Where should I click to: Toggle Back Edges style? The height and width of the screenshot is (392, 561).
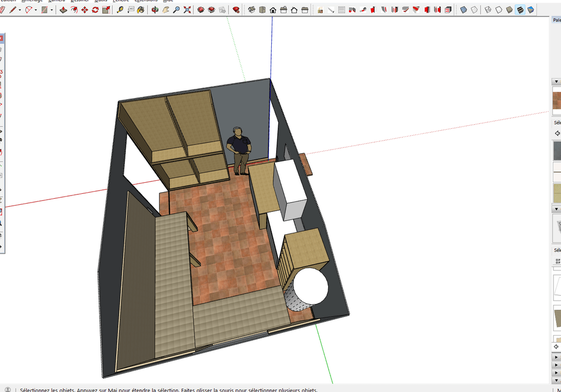point(474,10)
